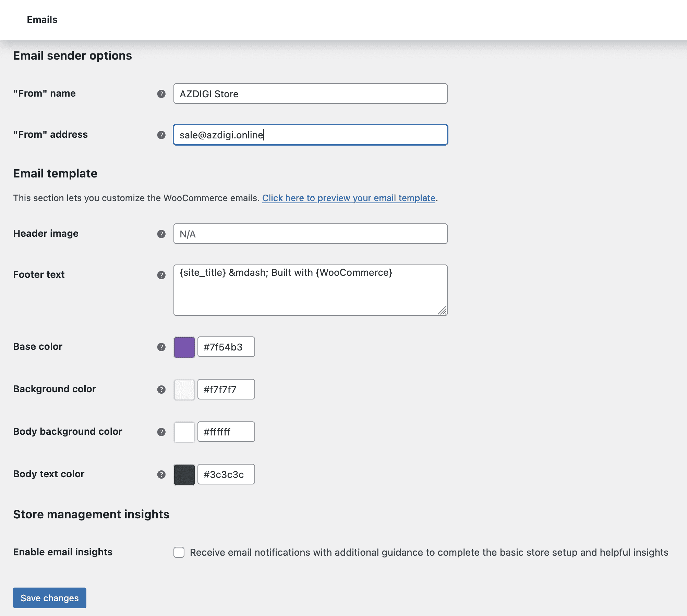Click inside the Footer text textarea

[310, 290]
